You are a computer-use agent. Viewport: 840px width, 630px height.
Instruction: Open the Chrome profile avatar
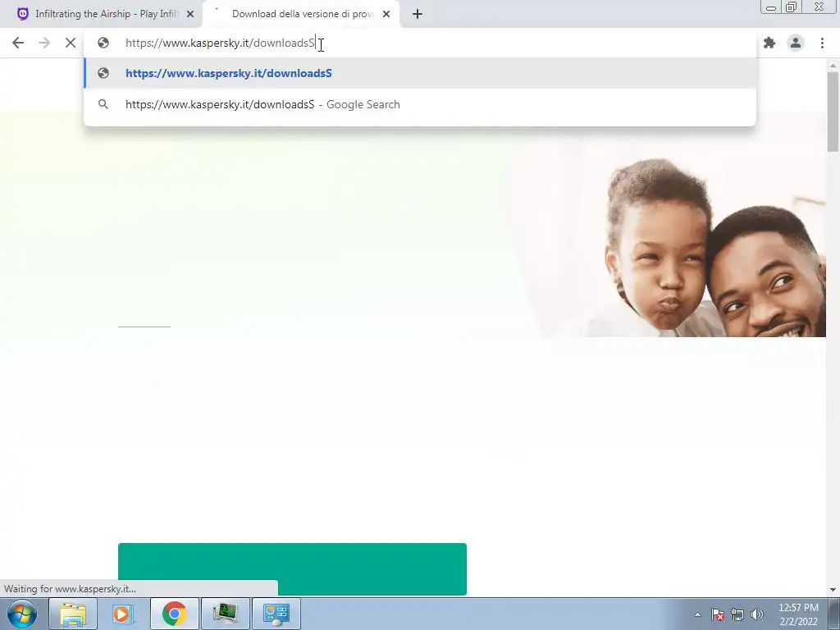[x=796, y=43]
